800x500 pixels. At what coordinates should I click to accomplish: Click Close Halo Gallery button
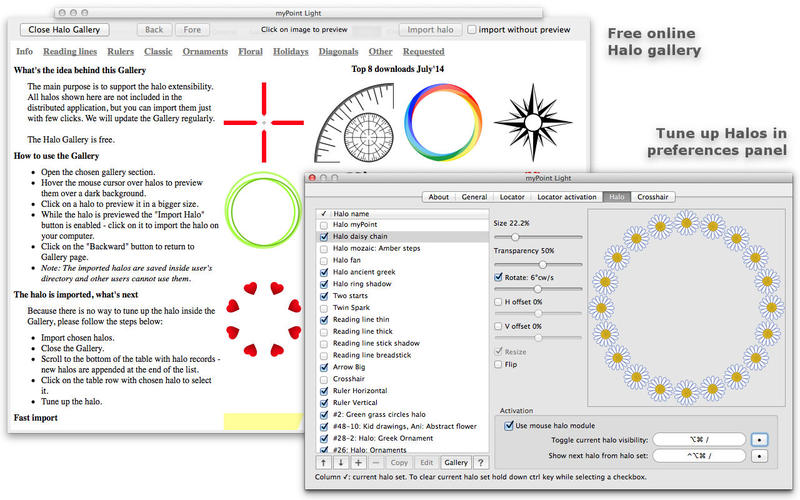click(64, 30)
